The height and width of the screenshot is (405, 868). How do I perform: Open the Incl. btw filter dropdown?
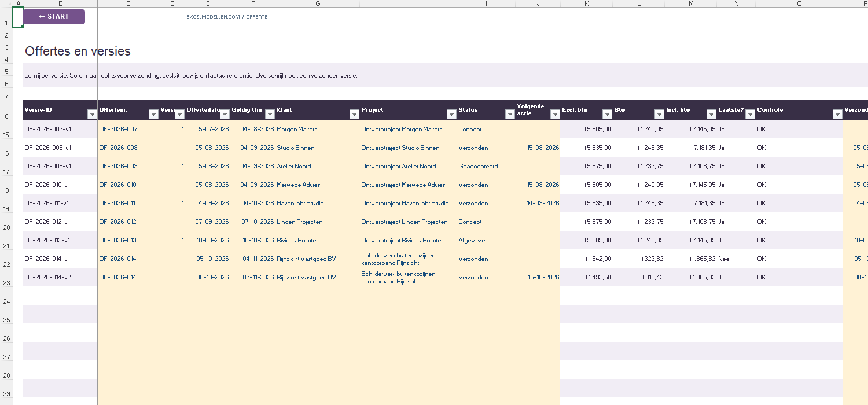711,115
